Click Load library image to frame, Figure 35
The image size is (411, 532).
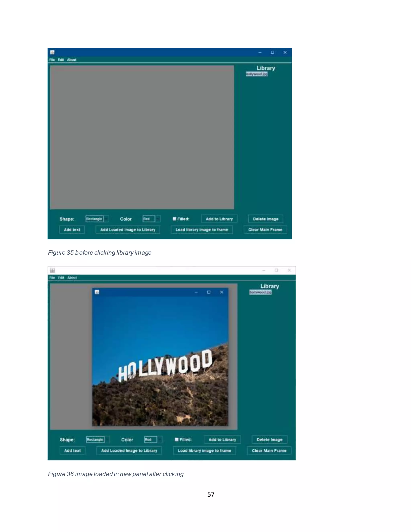point(202,229)
